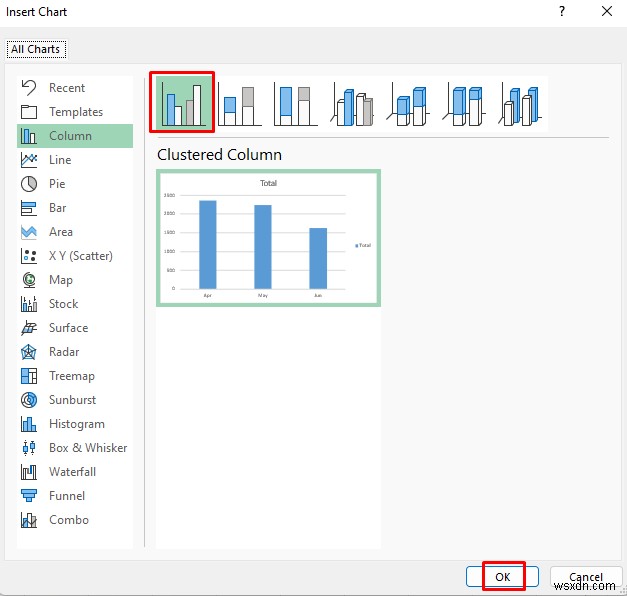Image resolution: width=627 pixels, height=596 pixels.
Task: Switch to the Line chart category
Action: tap(75, 160)
